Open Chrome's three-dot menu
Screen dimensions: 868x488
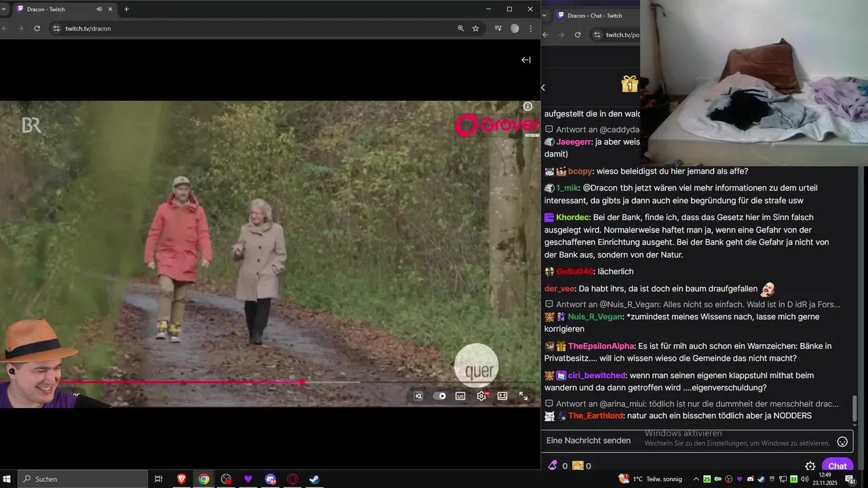click(x=530, y=28)
